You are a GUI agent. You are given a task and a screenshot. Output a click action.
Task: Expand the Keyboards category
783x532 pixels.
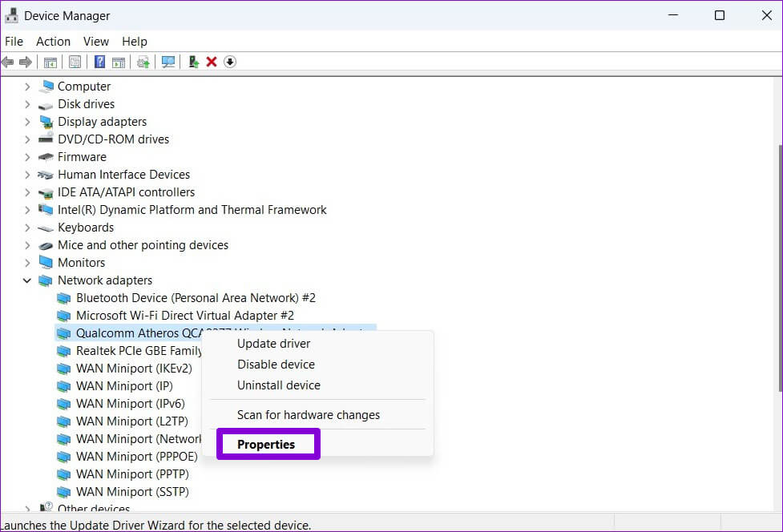(x=27, y=228)
